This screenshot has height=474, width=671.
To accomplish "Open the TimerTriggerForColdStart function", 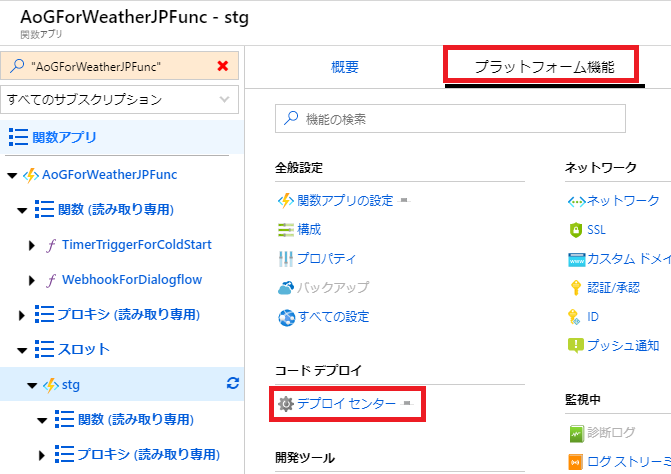I will [137, 244].
